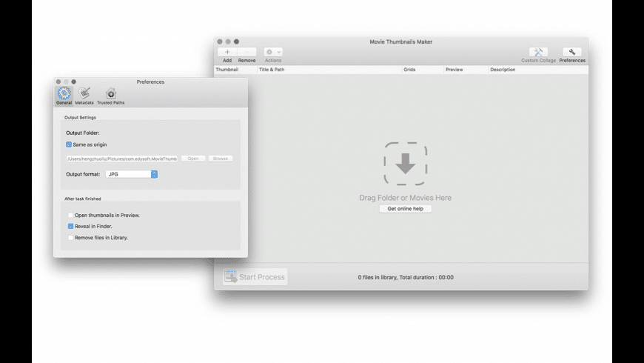Click the 'After task finished' heading
The width and height of the screenshot is (644, 363).
point(83,199)
